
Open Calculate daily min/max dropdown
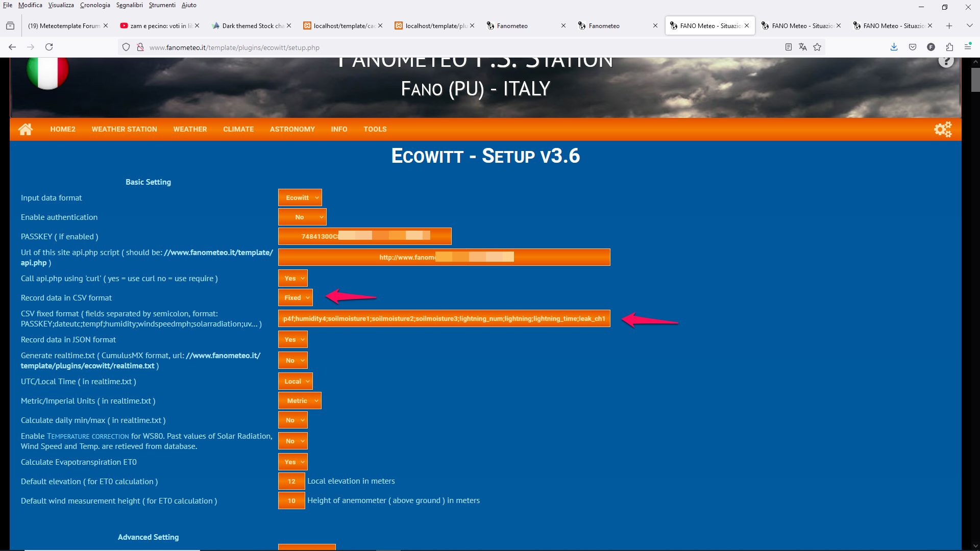(293, 420)
